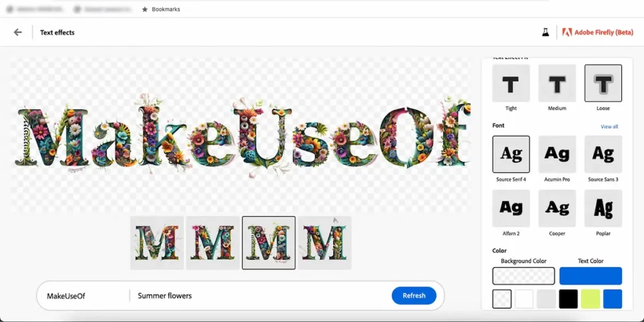
Task: Choose the Poplar font
Action: [x=603, y=208]
